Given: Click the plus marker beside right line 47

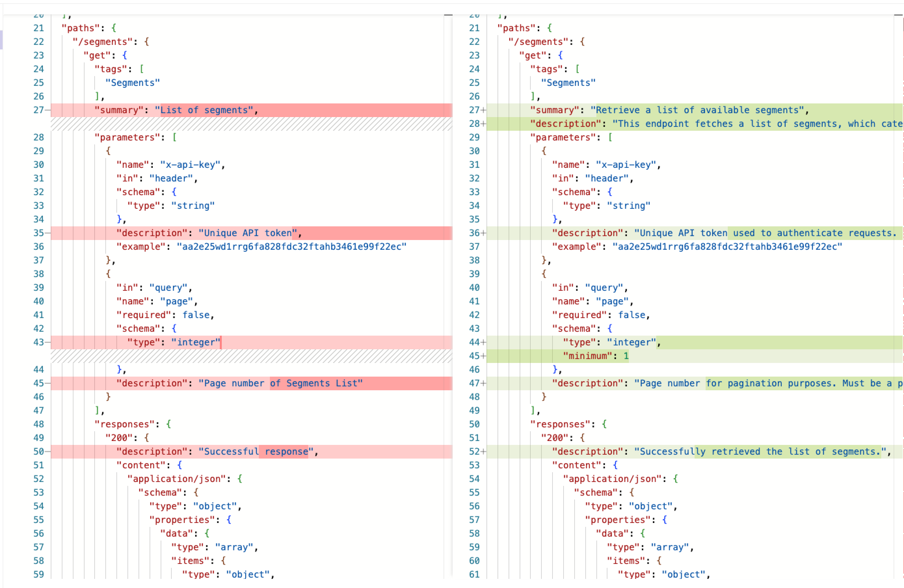Looking at the screenshot, I should click(x=484, y=384).
